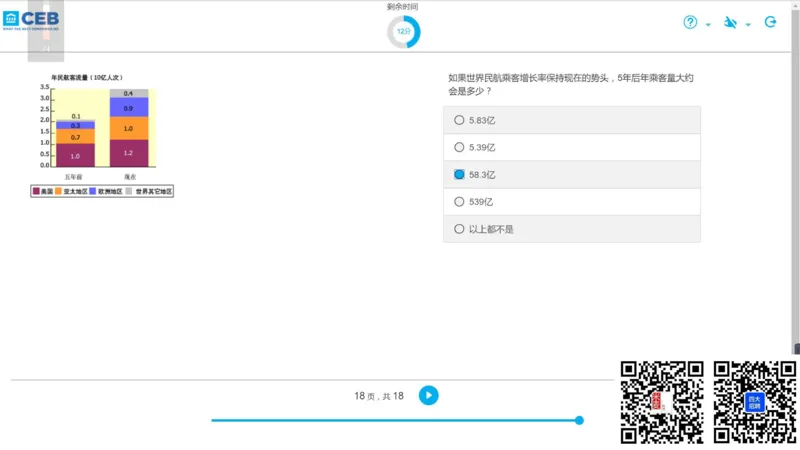800x450 pixels.
Task: Click the left QR code image
Action: pos(662,402)
